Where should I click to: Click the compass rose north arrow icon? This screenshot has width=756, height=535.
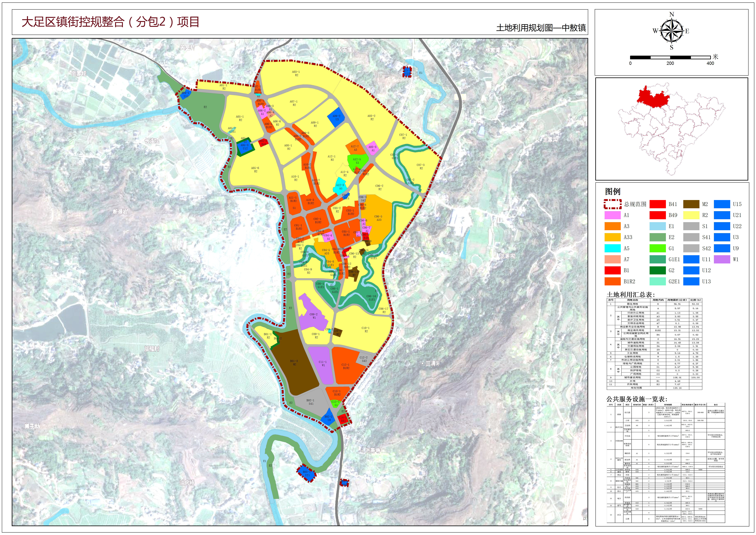click(671, 31)
